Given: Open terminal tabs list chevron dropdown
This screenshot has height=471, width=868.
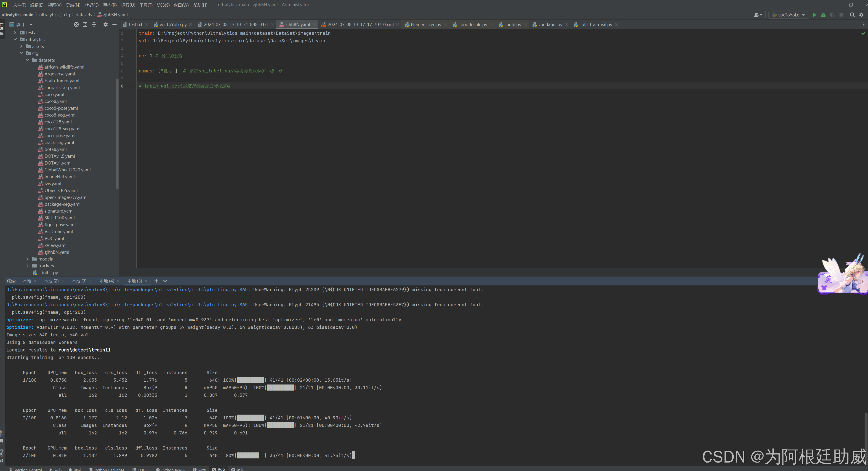Looking at the screenshot, I should pos(165,281).
